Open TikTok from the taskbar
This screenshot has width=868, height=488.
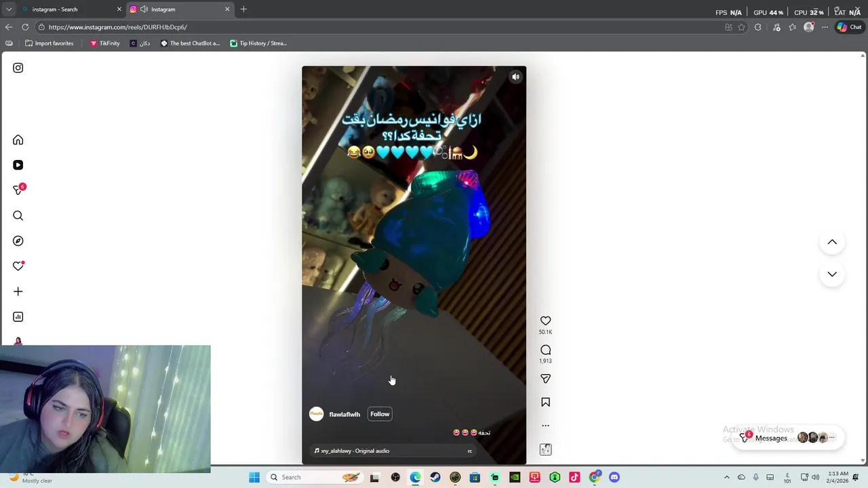point(574,477)
